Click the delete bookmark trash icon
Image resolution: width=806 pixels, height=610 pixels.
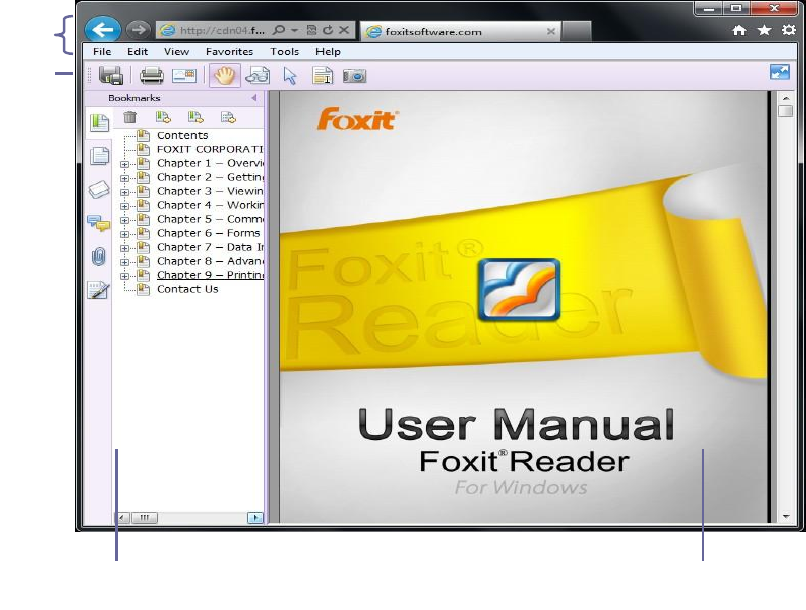click(x=130, y=117)
